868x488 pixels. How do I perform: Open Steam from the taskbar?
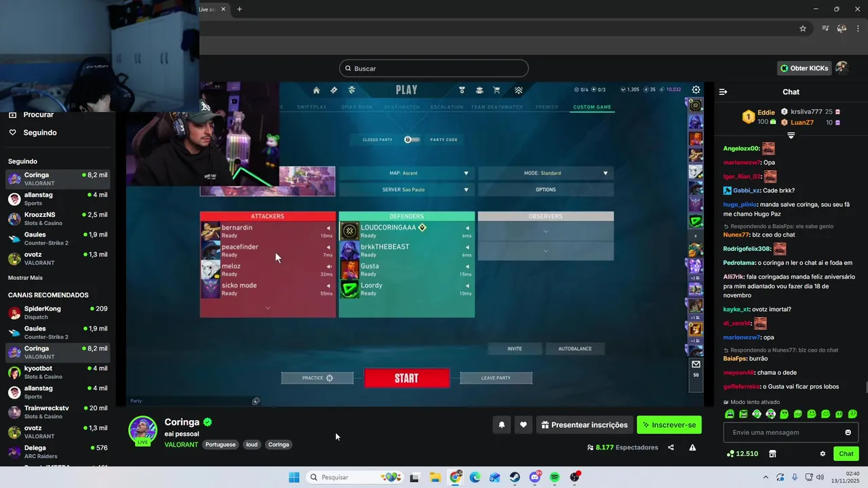point(515,477)
